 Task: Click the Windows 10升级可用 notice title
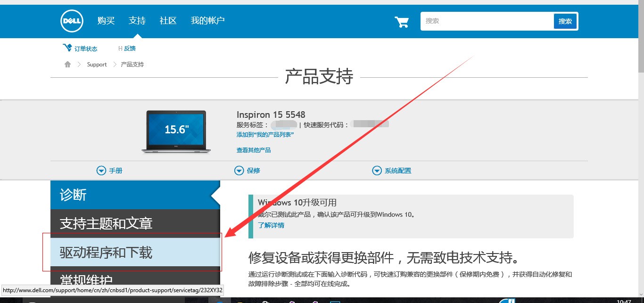(297, 203)
